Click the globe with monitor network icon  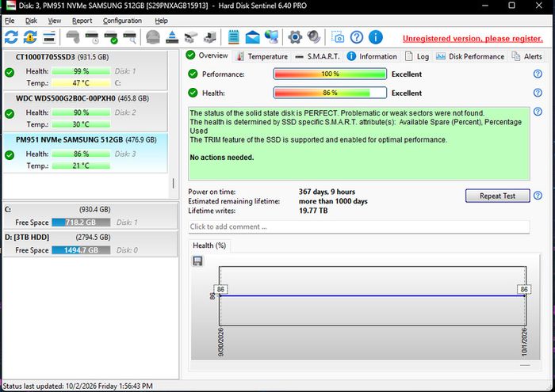coord(271,37)
